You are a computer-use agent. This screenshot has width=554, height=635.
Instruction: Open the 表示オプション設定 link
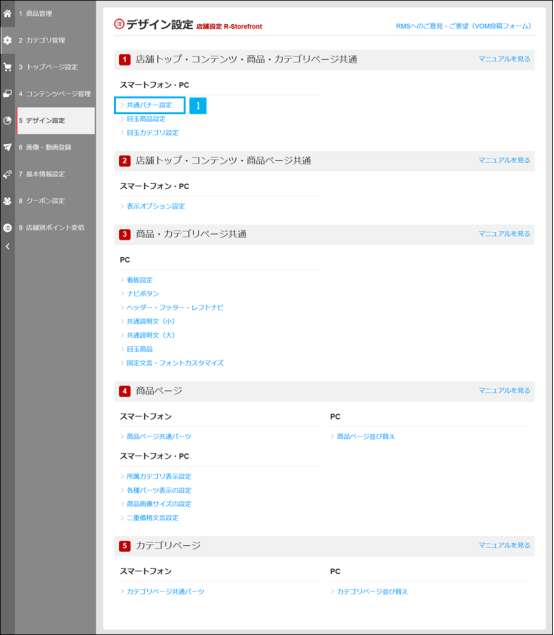pyautogui.click(x=156, y=206)
